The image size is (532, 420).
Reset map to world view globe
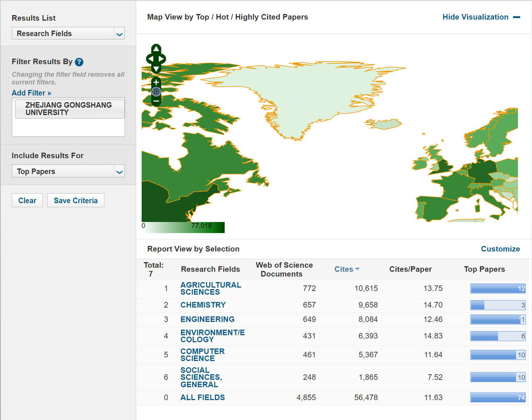click(156, 92)
